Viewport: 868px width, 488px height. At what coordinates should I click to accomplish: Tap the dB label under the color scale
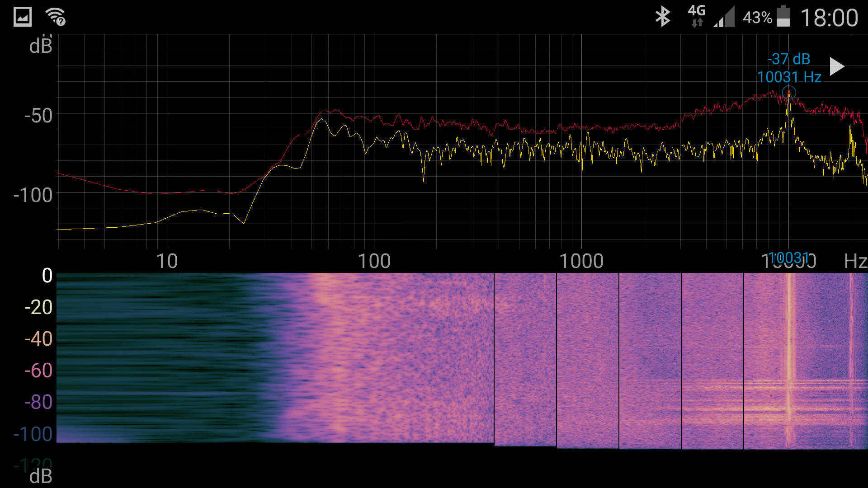click(x=41, y=476)
